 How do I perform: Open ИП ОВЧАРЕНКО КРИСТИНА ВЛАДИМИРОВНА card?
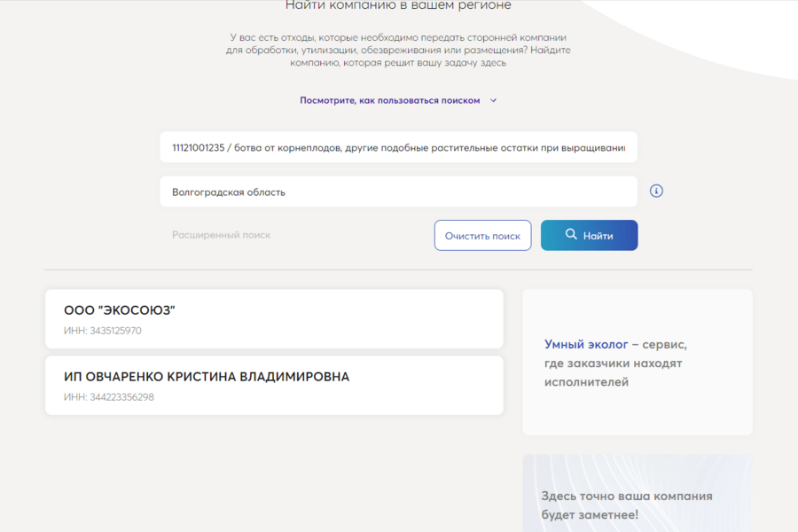tap(274, 386)
